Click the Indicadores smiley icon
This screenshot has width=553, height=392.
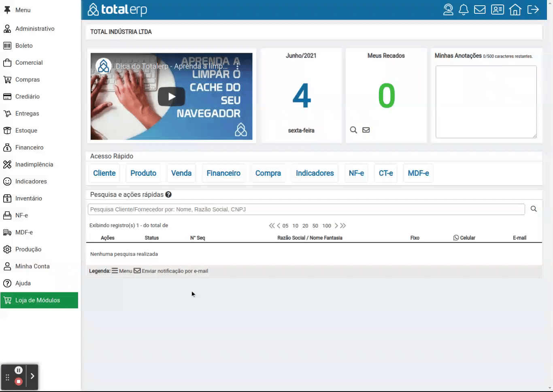click(x=7, y=181)
